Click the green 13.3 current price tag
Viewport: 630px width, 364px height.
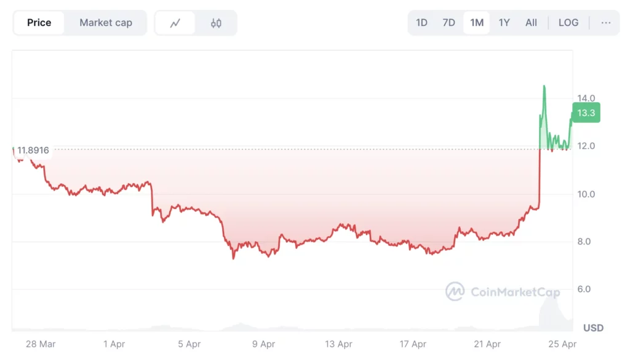[x=586, y=113]
